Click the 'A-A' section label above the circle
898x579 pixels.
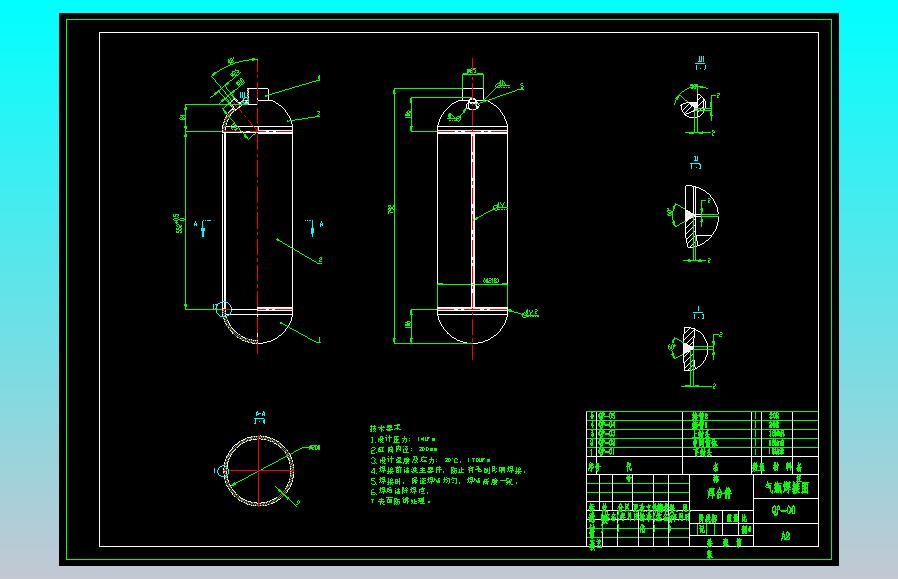[x=259, y=415]
